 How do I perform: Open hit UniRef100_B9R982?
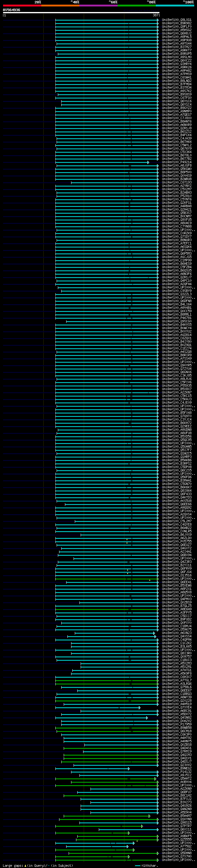[x=177, y=23]
